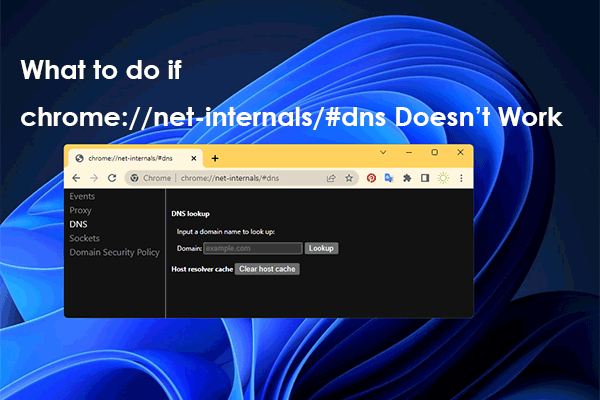The width and height of the screenshot is (600, 400).
Task: Click the 'Host resolver cache' label
Action: coord(202,269)
